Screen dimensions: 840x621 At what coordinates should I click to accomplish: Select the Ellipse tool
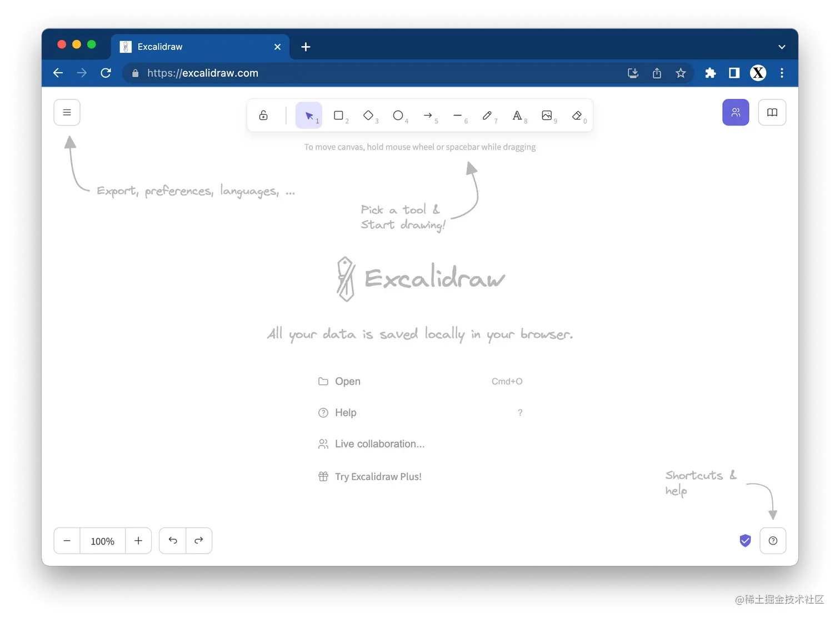(398, 115)
